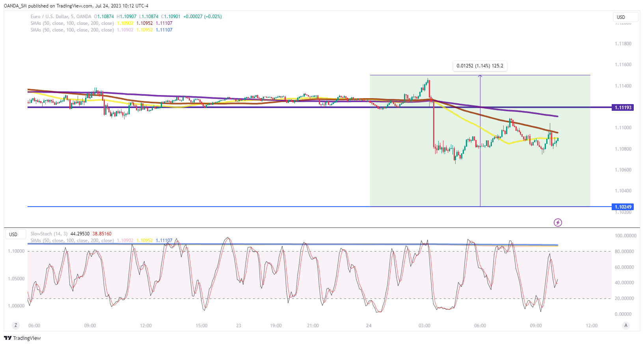
Task: Click the TradingView logo
Action: (x=22, y=338)
